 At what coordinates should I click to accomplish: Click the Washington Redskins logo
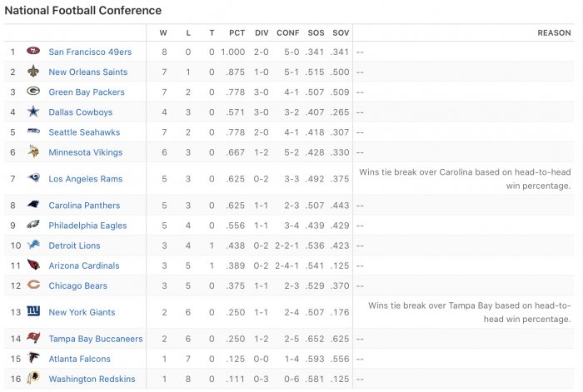[x=33, y=378]
